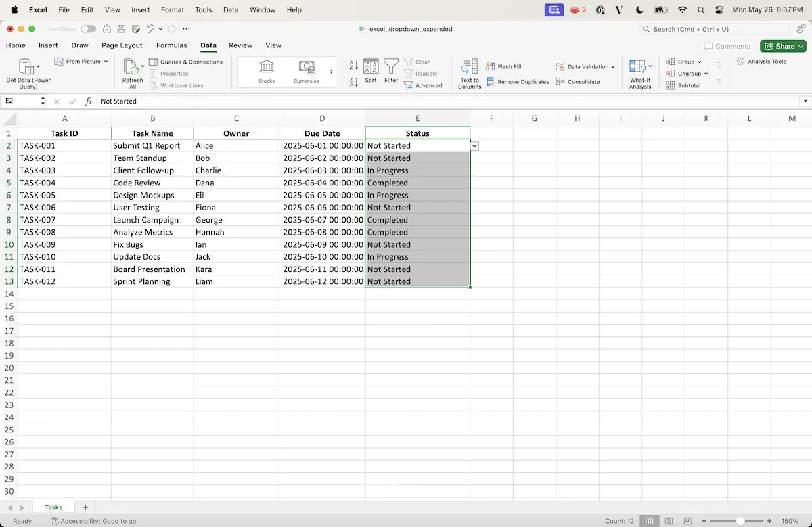The height and width of the screenshot is (527, 812).
Task: Open Queries & Connections
Action: tap(185, 62)
